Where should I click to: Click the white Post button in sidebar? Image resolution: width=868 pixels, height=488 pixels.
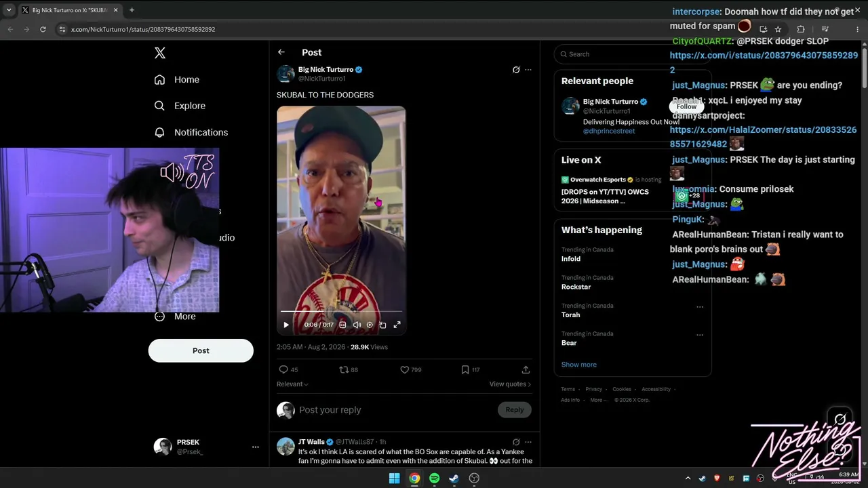tap(201, 350)
